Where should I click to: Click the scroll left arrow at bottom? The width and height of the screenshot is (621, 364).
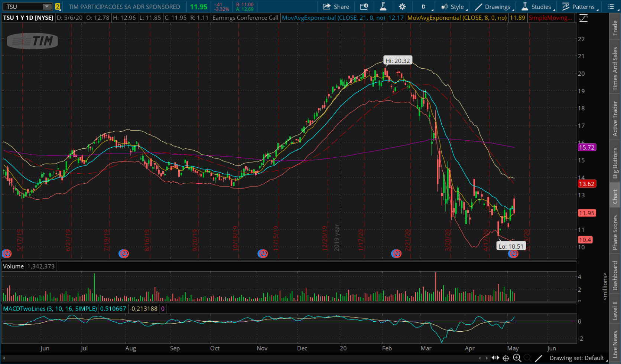(4, 358)
